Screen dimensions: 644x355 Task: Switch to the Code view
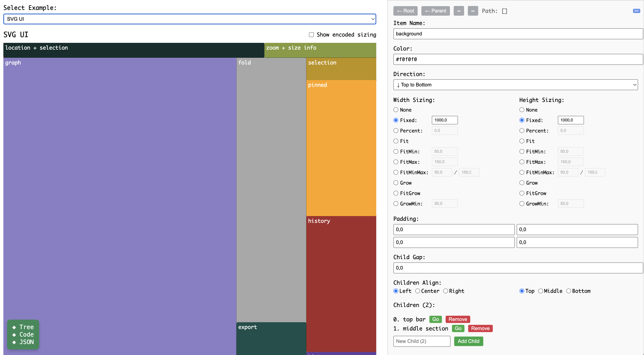tap(26, 335)
